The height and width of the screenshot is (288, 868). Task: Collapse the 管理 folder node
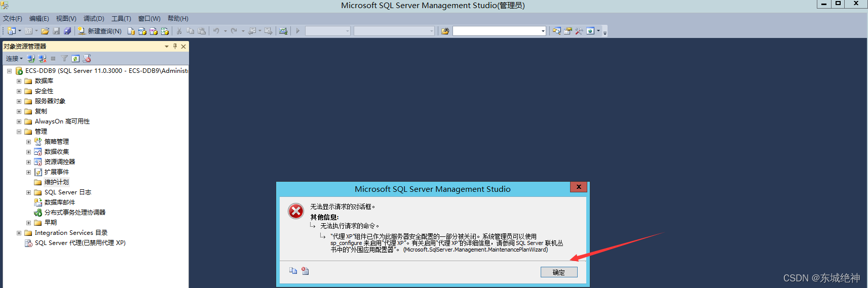[19, 132]
